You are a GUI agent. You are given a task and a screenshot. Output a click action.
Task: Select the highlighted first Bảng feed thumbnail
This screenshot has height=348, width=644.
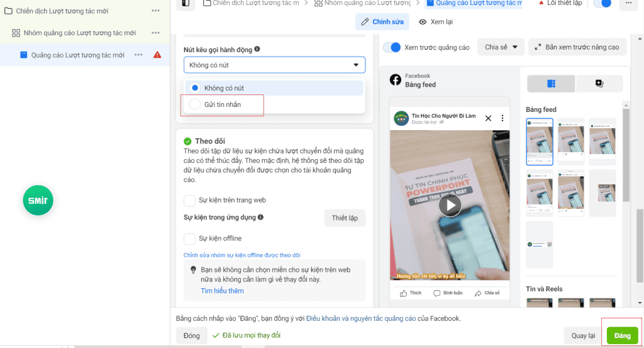click(x=540, y=142)
